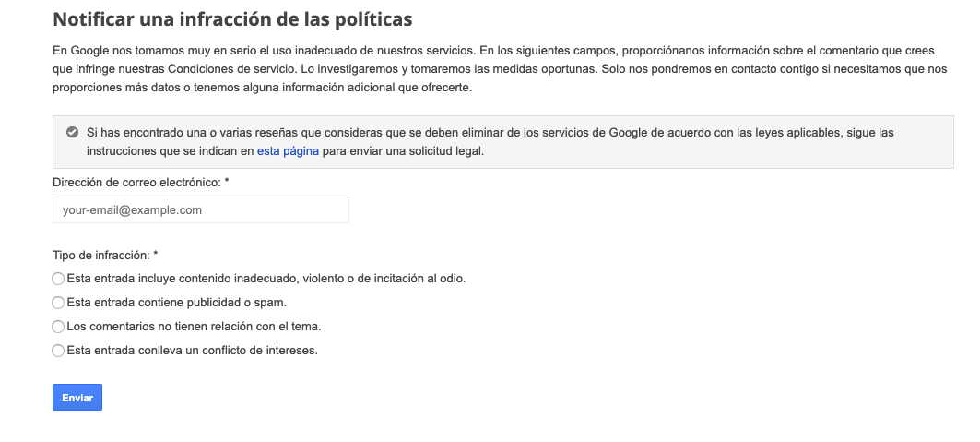Click the label text "Los comentarios no tienen relación"
Screen dimensions: 980x442
pos(194,327)
